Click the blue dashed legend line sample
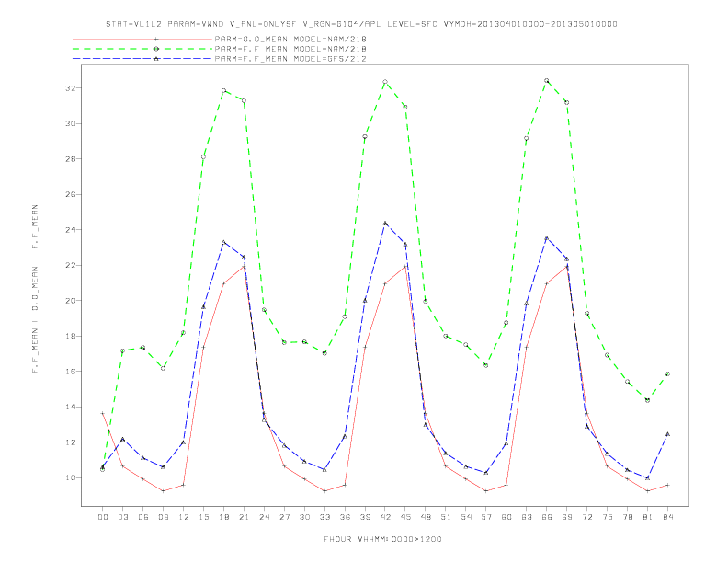The width and height of the screenshot is (728, 563). [142, 59]
